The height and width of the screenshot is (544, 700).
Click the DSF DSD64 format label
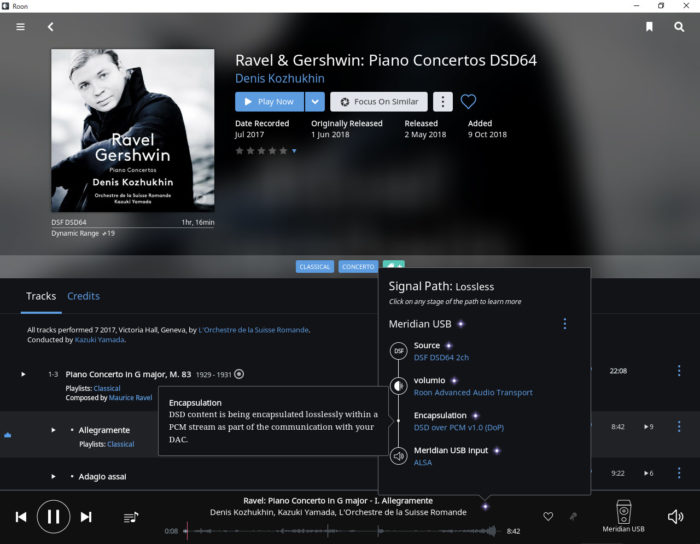[69, 222]
